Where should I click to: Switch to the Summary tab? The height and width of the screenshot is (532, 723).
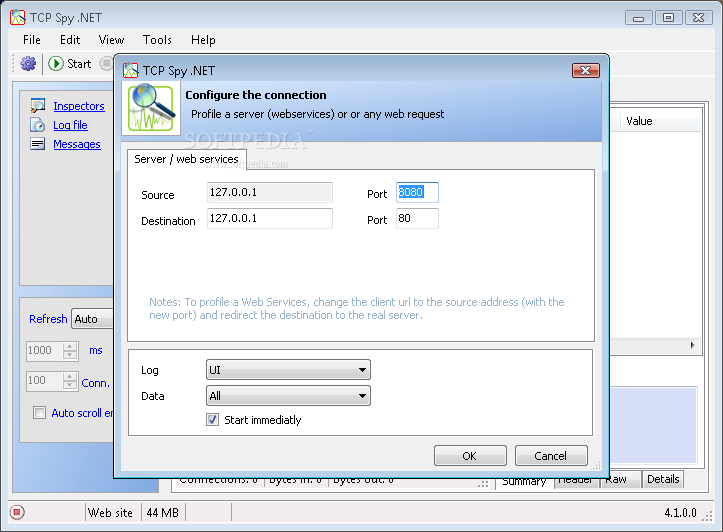click(x=524, y=481)
